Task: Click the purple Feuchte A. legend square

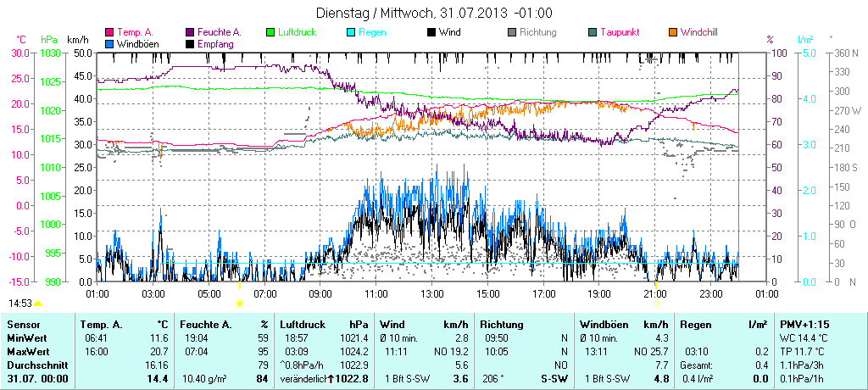Action: click(190, 32)
